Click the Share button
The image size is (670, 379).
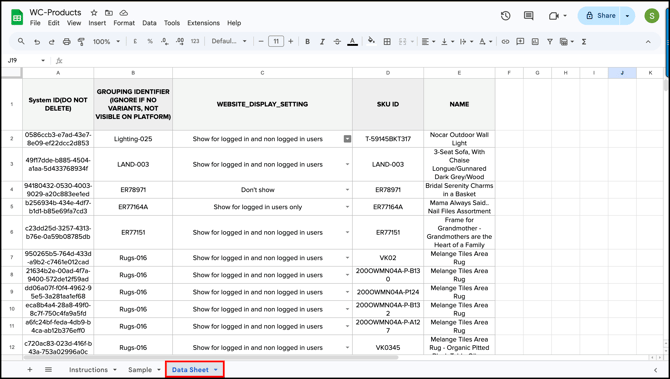599,16
